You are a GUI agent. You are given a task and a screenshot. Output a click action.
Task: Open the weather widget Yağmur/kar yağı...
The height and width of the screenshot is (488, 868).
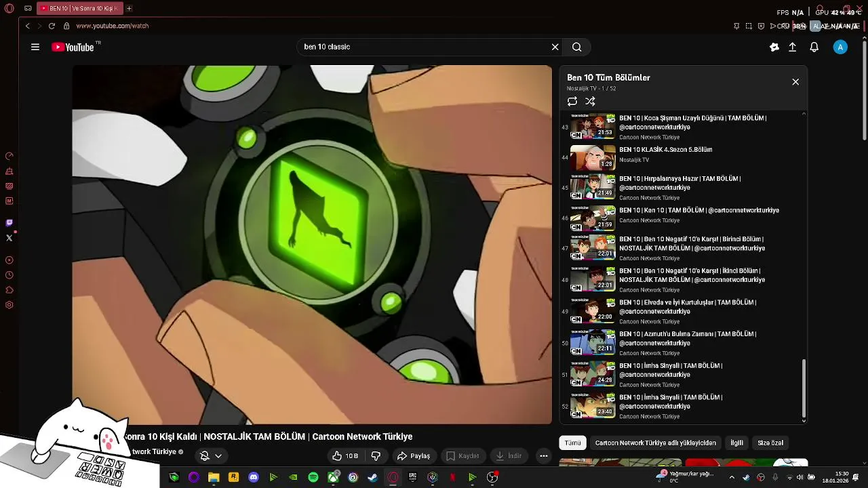pyautogui.click(x=686, y=477)
